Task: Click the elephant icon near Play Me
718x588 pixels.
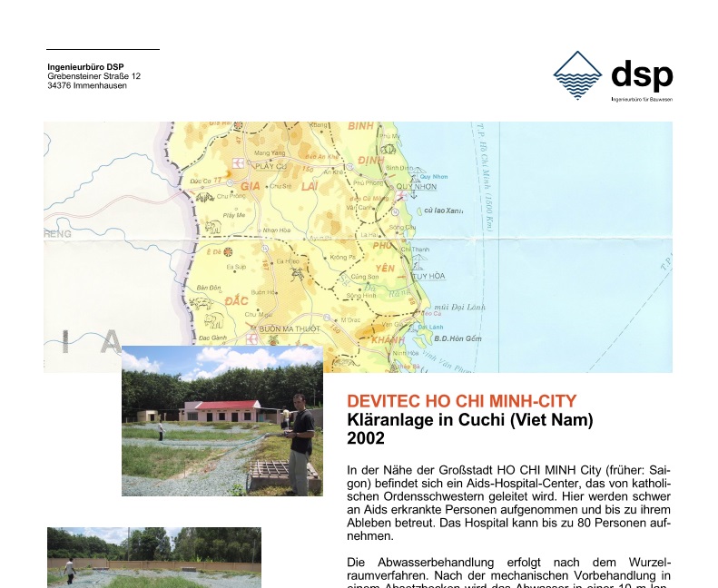Action: click(211, 227)
